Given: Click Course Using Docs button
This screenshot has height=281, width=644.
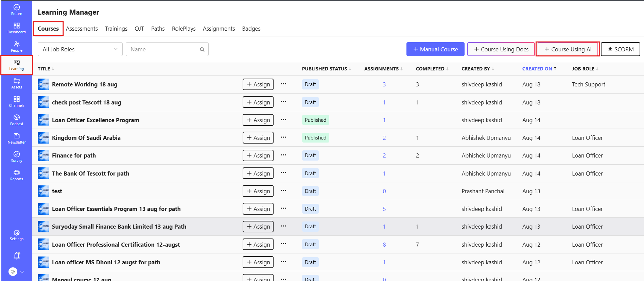Looking at the screenshot, I should pyautogui.click(x=501, y=49).
